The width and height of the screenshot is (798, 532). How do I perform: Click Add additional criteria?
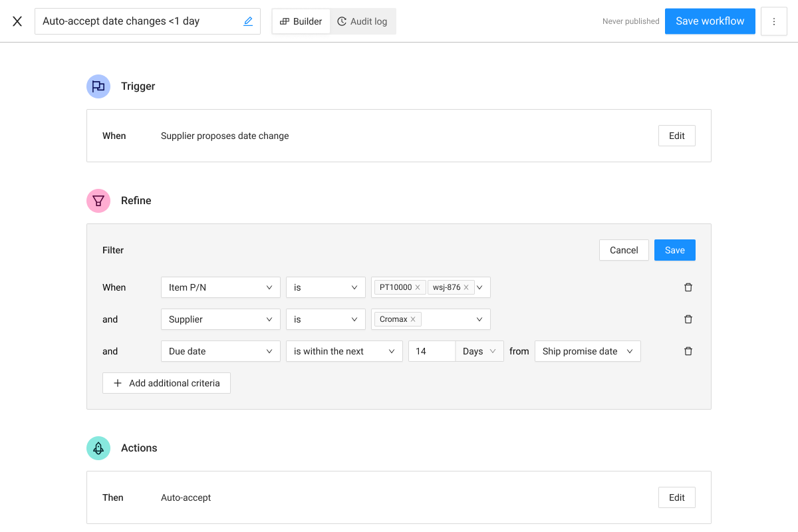coord(166,383)
